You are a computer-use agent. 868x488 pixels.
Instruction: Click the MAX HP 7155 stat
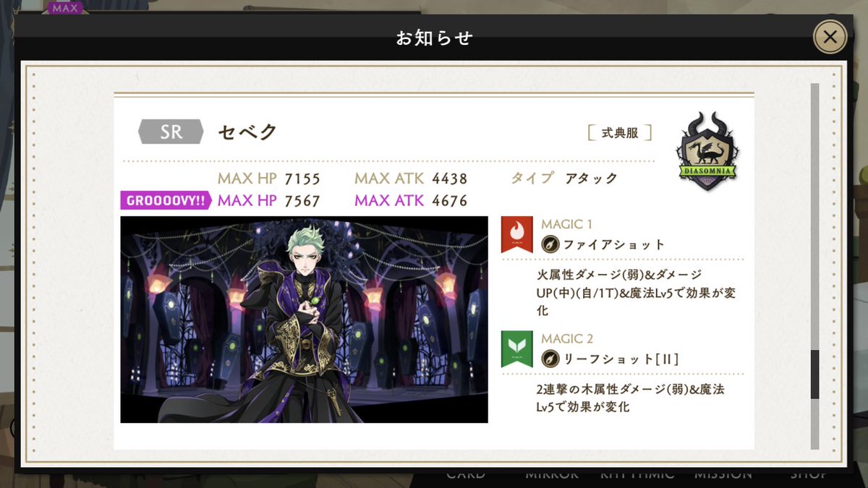(x=269, y=179)
